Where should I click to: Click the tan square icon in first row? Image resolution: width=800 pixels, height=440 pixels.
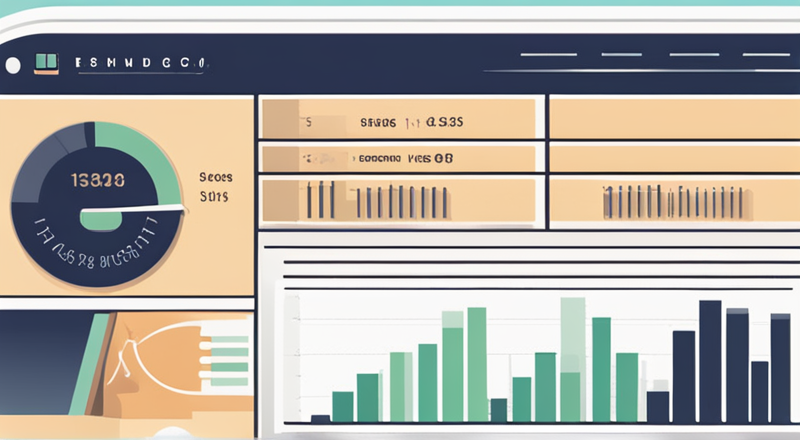pyautogui.click(x=280, y=118)
